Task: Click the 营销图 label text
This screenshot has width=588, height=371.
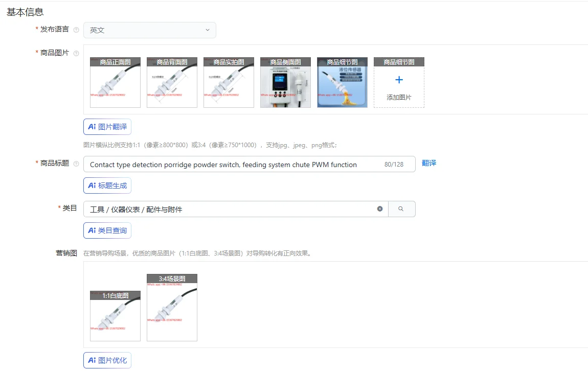Action: pos(66,253)
